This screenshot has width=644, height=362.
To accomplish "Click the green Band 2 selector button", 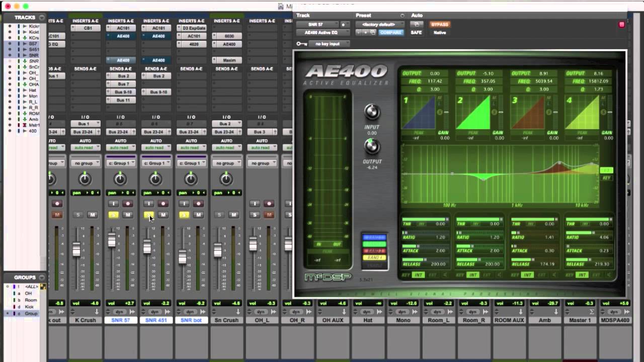I will pyautogui.click(x=374, y=244).
